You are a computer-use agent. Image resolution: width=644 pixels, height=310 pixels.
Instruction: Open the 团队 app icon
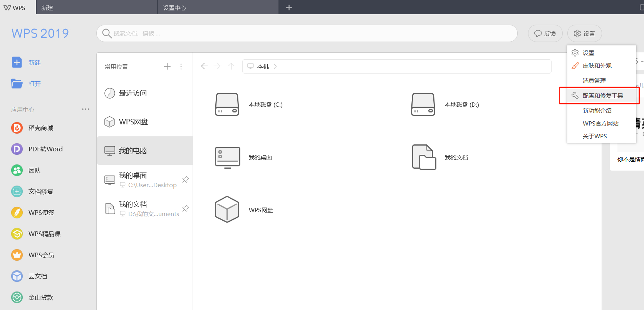pyautogui.click(x=17, y=170)
